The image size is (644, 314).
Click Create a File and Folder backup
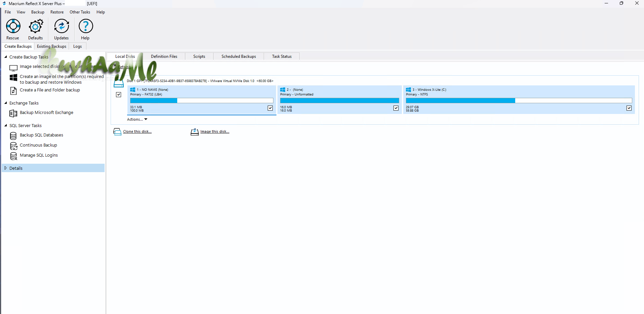pos(50,90)
